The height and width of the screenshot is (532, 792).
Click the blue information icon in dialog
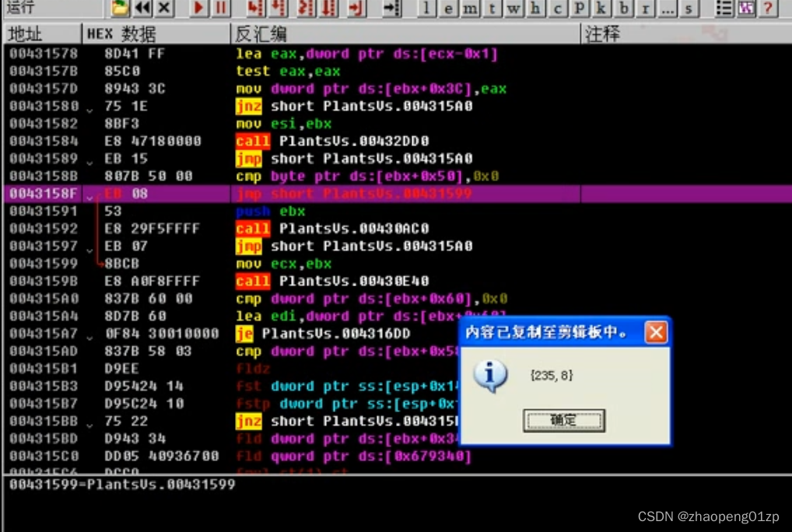coord(490,376)
